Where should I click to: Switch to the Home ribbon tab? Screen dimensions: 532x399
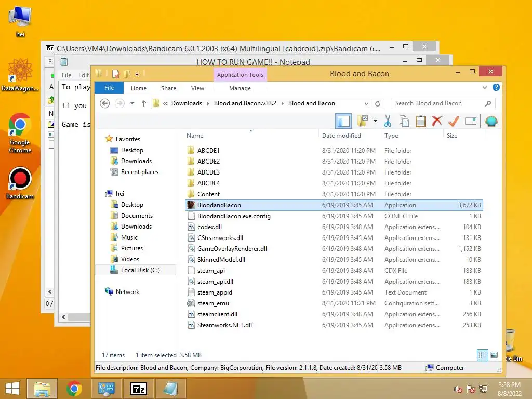pos(138,88)
